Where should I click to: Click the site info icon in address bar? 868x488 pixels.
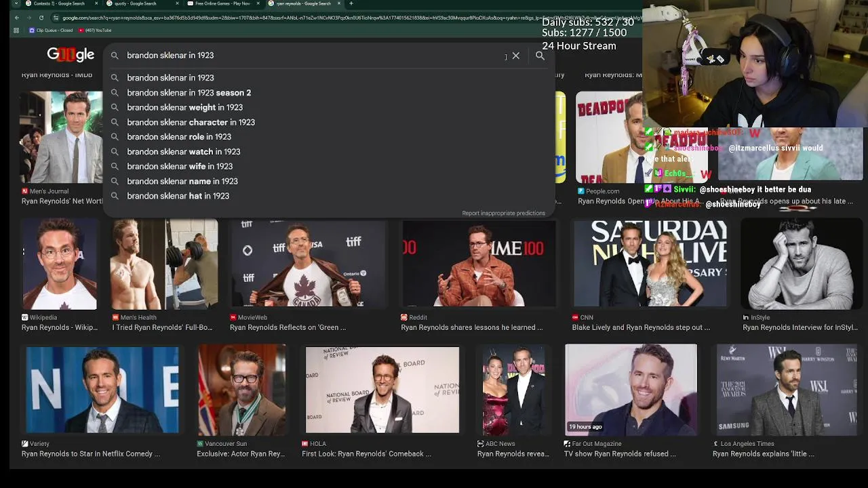pyautogui.click(x=55, y=18)
